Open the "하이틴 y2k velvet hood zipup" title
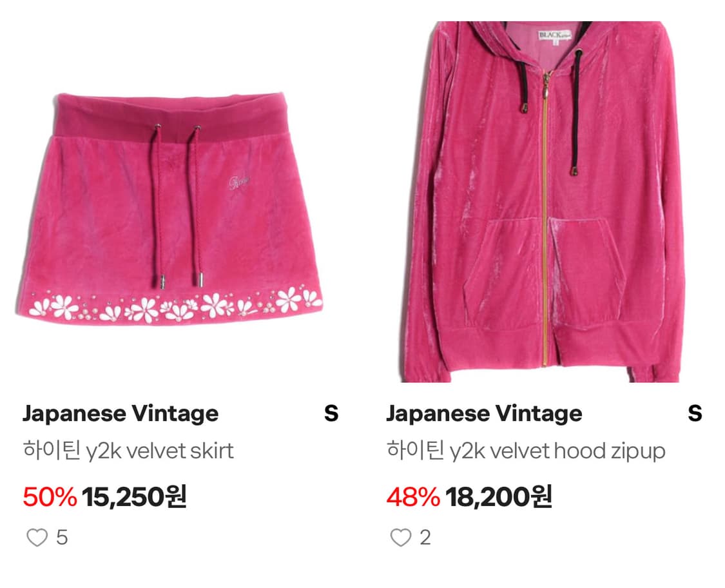The image size is (725, 588). (x=526, y=451)
